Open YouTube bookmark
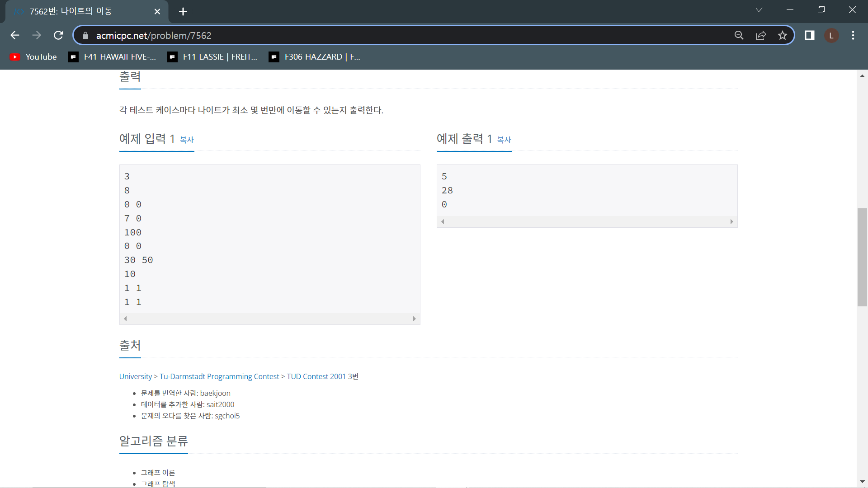868x488 pixels. (x=34, y=57)
